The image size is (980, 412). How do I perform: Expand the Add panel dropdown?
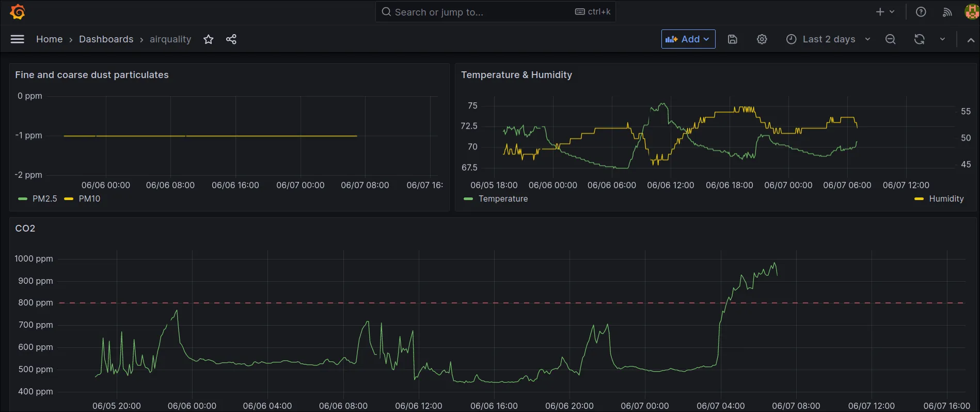pos(688,39)
